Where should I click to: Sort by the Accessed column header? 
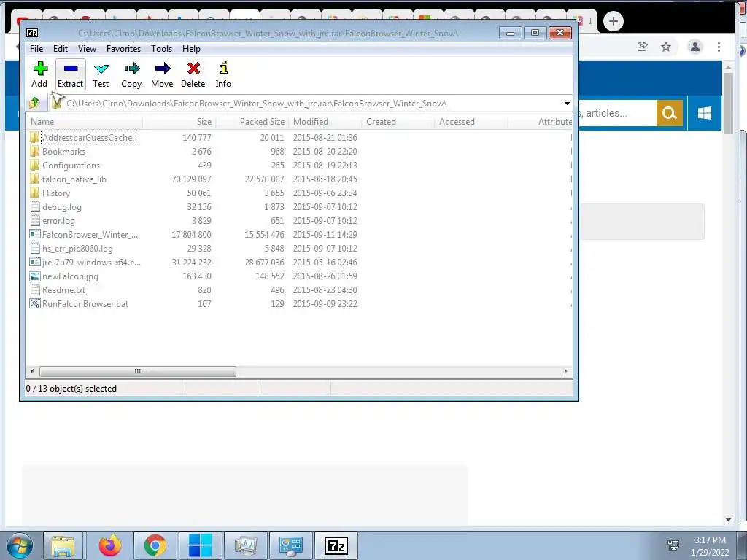pos(471,122)
